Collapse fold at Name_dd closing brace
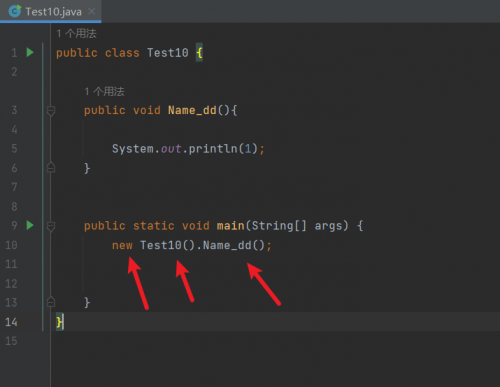Image resolution: width=500 pixels, height=387 pixels. tap(51, 167)
